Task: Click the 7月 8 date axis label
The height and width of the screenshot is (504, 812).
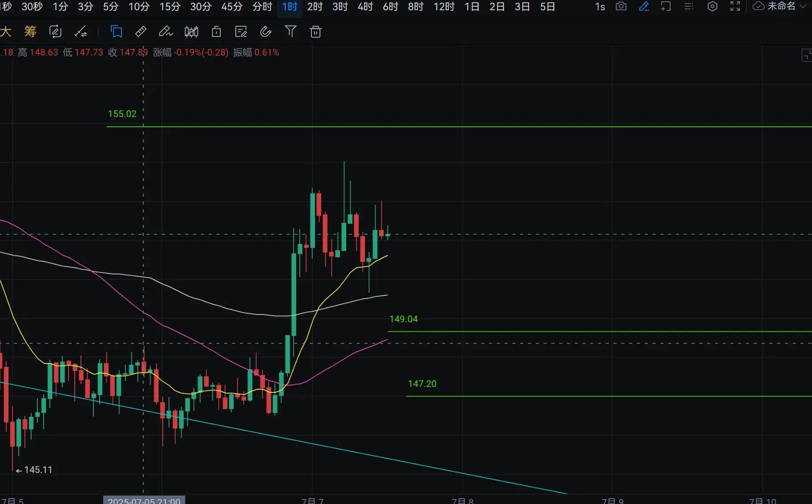Action: pos(462,500)
